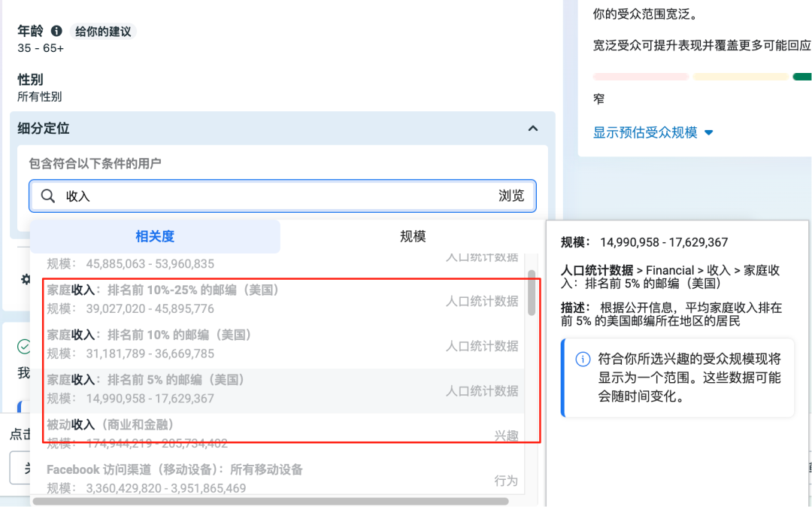Select Facebook 访问渠道 所有移动设备 option
This screenshot has height=507, width=812.
pos(283,478)
